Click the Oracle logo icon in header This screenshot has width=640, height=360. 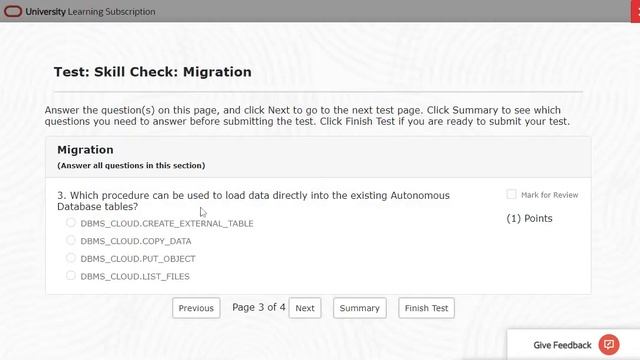point(13,11)
